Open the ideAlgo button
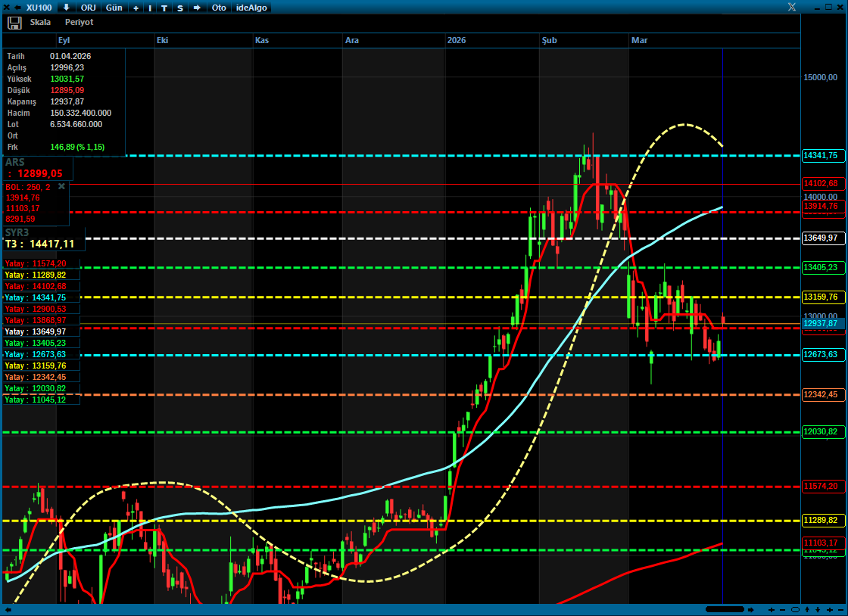 coord(251,8)
